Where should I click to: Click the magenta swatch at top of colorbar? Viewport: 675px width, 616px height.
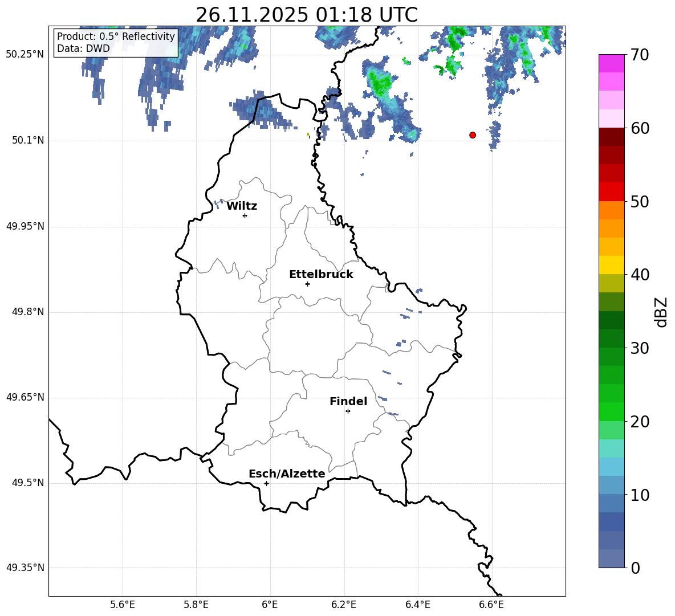point(612,63)
